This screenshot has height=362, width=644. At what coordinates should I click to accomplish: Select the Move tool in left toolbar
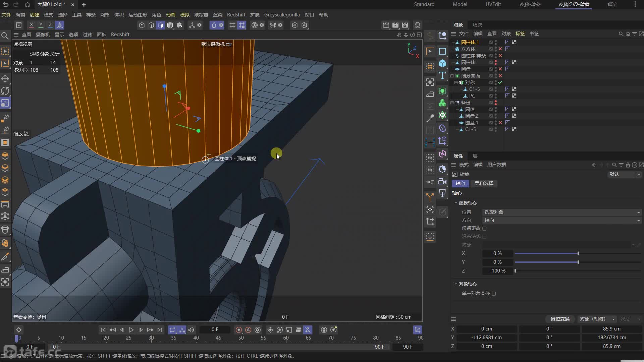(x=5, y=79)
